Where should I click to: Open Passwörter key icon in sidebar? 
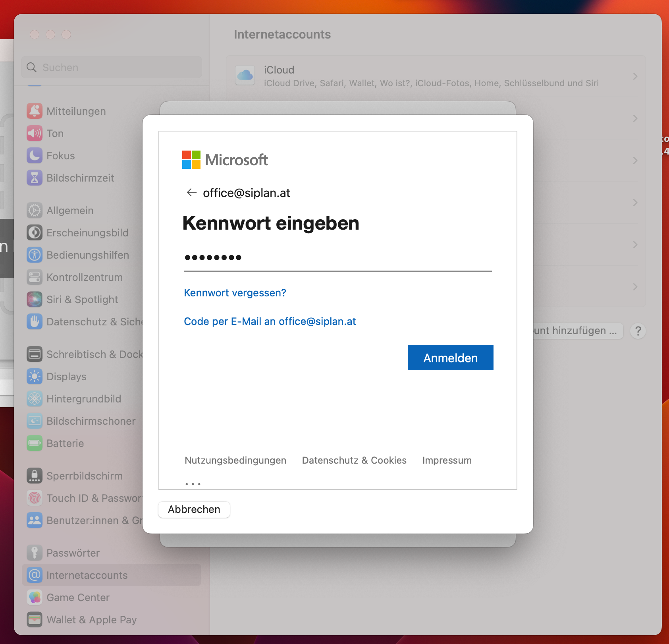point(35,553)
